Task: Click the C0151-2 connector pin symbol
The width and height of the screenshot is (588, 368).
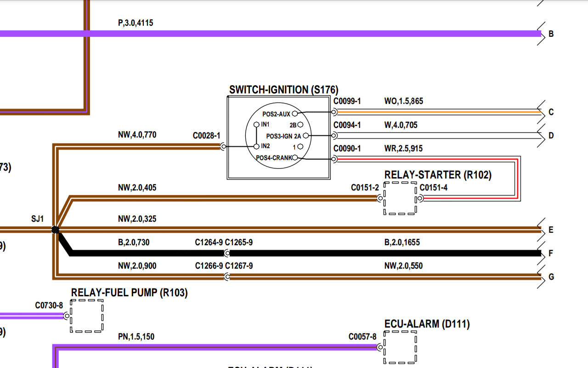Action: coord(380,198)
